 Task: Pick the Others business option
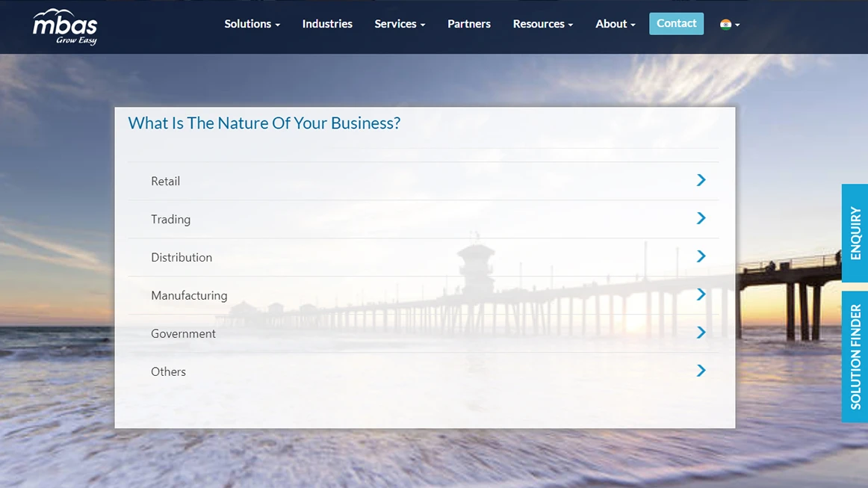(x=169, y=372)
